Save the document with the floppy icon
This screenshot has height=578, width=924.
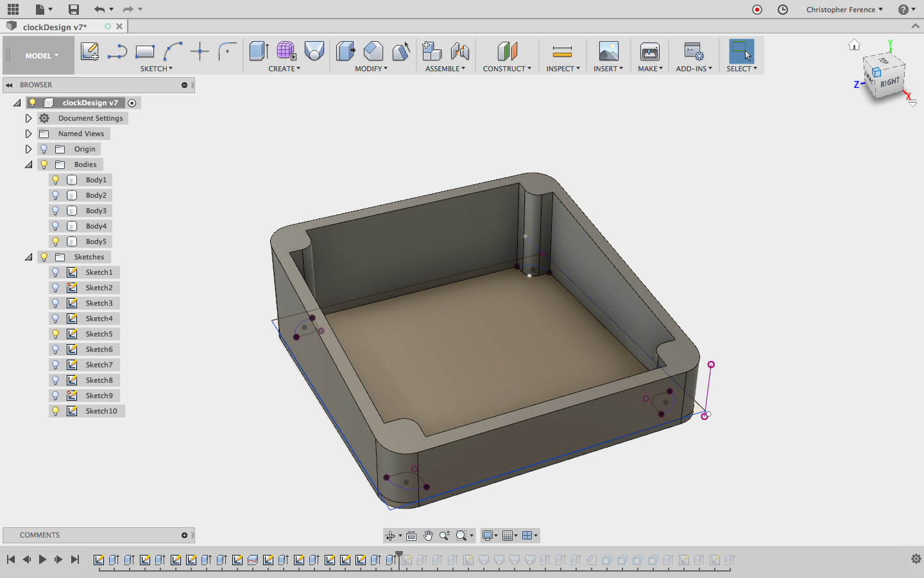[74, 9]
